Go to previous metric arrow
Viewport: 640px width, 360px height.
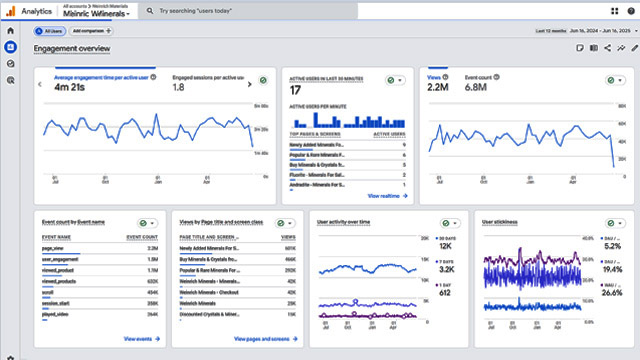[x=40, y=84]
